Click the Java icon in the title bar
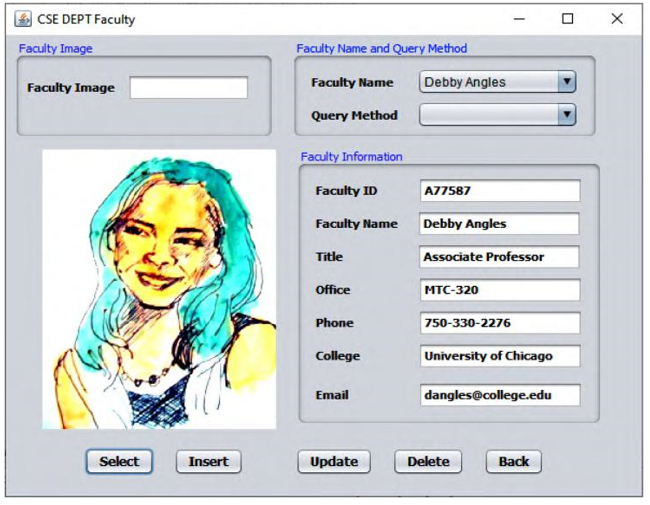Viewport: 650px width, 505px height. click(x=23, y=19)
